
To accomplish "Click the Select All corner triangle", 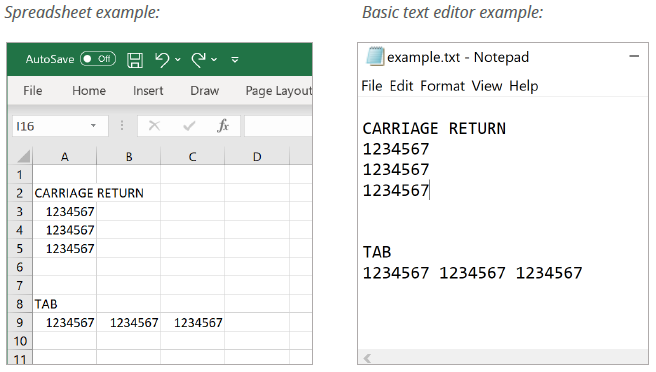I will [x=24, y=156].
